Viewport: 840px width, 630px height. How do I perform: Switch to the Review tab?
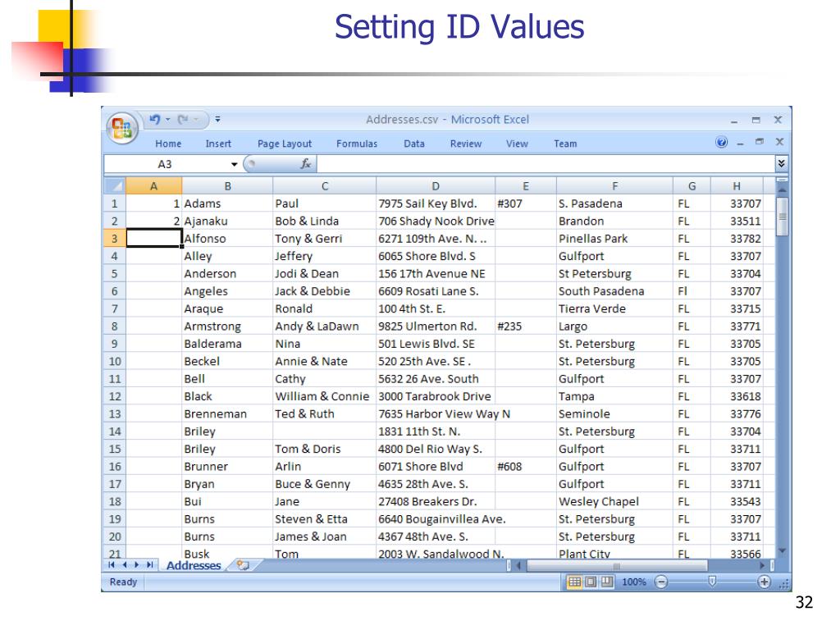point(466,144)
